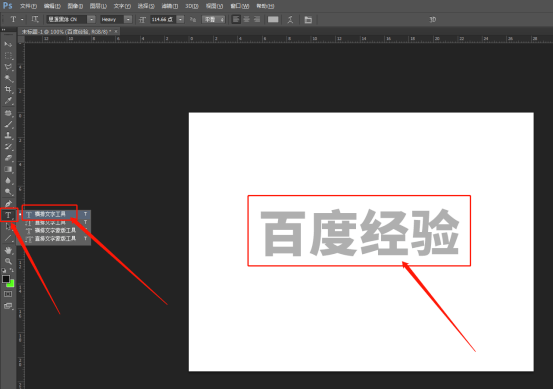Screen dimensions: 553x389
Task: Open the warp text button
Action: [290, 19]
